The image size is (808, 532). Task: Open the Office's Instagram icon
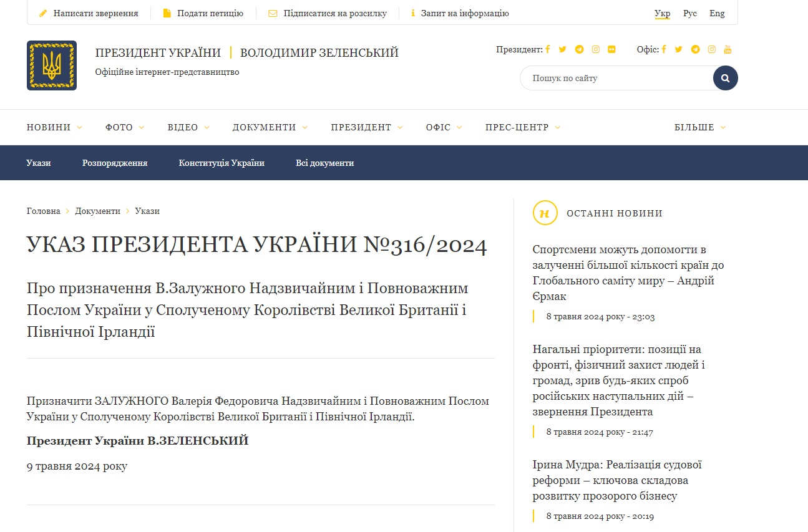[711, 50]
